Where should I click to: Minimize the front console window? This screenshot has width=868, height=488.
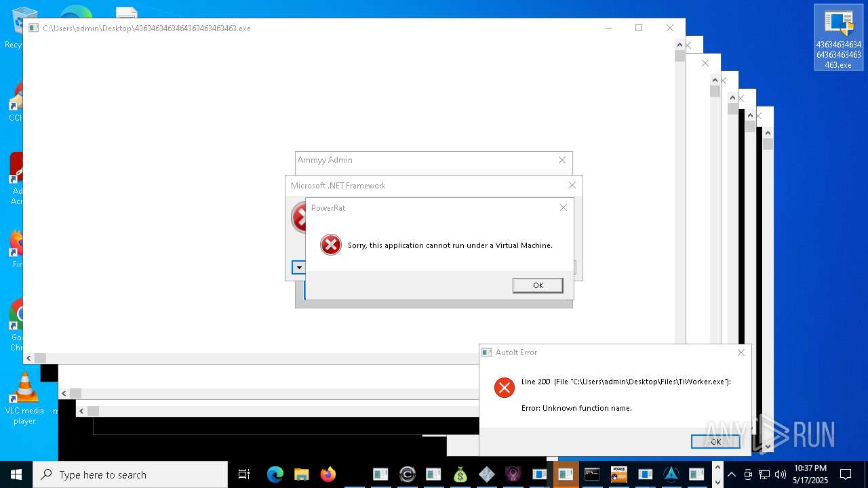pos(608,28)
